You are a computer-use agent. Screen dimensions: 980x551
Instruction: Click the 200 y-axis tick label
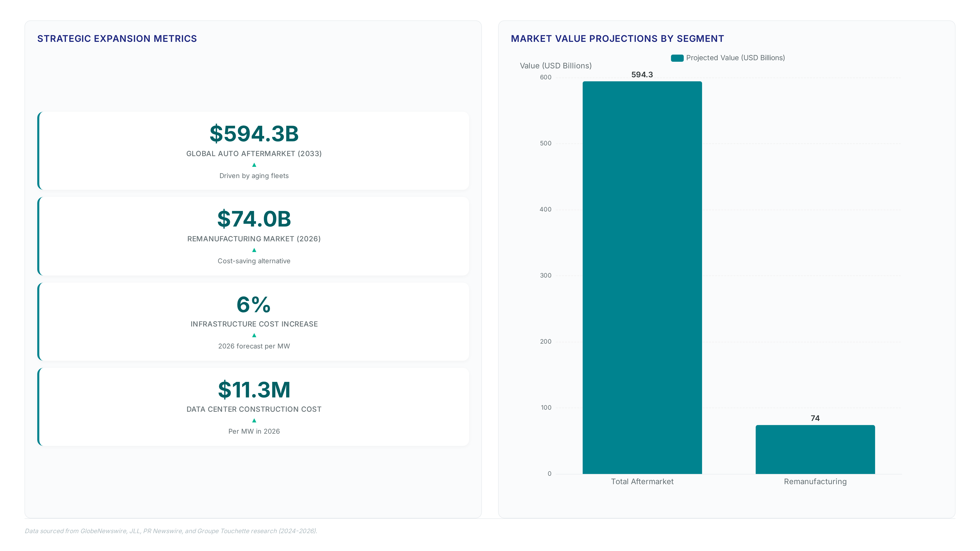tap(546, 342)
